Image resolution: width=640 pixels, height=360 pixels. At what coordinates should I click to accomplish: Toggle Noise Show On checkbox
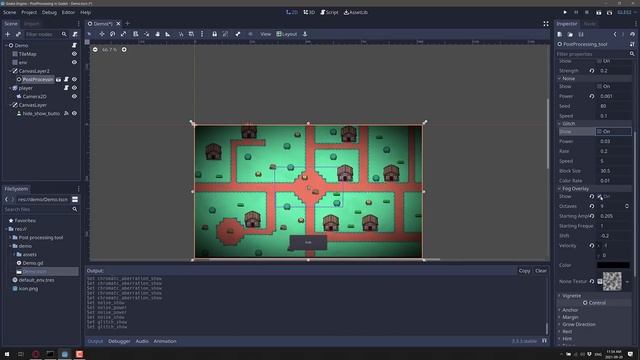(599, 87)
